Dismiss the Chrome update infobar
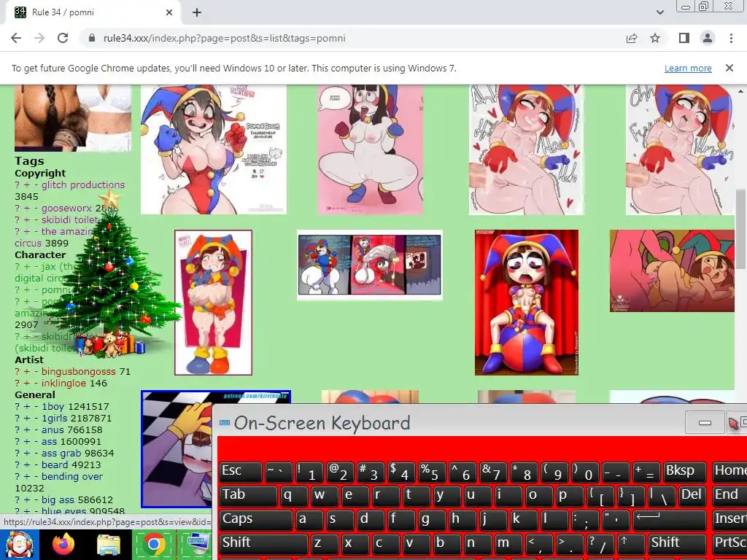The width and height of the screenshot is (747, 560). point(729,68)
